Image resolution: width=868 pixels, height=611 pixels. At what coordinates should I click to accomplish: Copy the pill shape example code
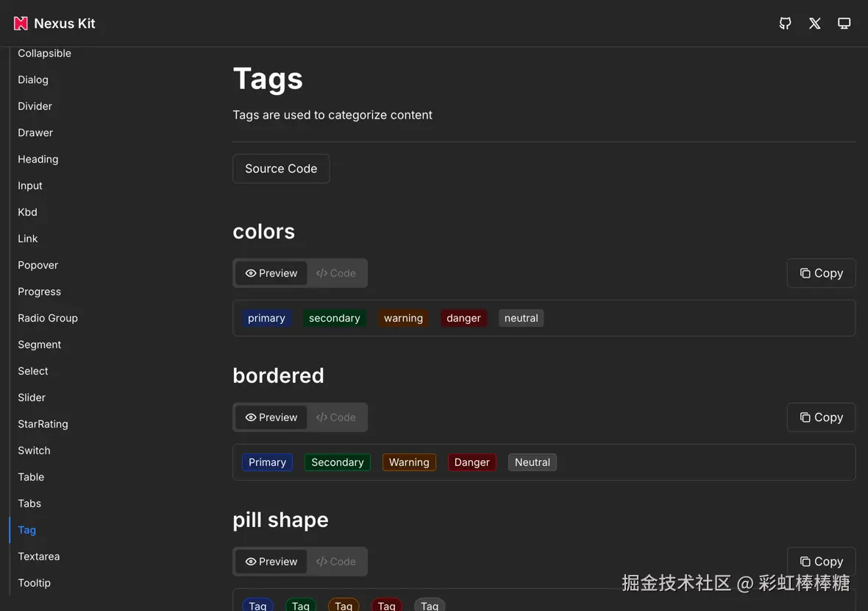(x=821, y=562)
